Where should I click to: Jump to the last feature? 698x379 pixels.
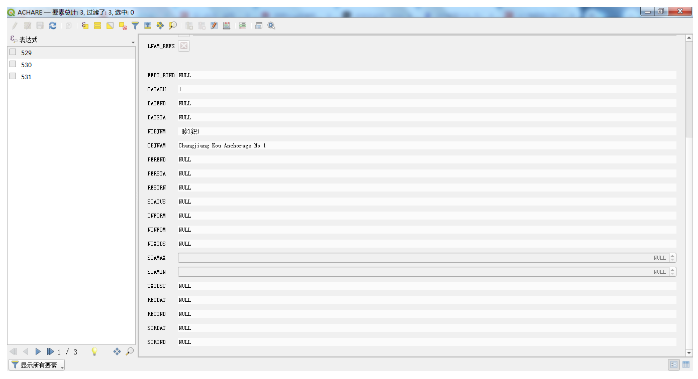click(x=50, y=352)
